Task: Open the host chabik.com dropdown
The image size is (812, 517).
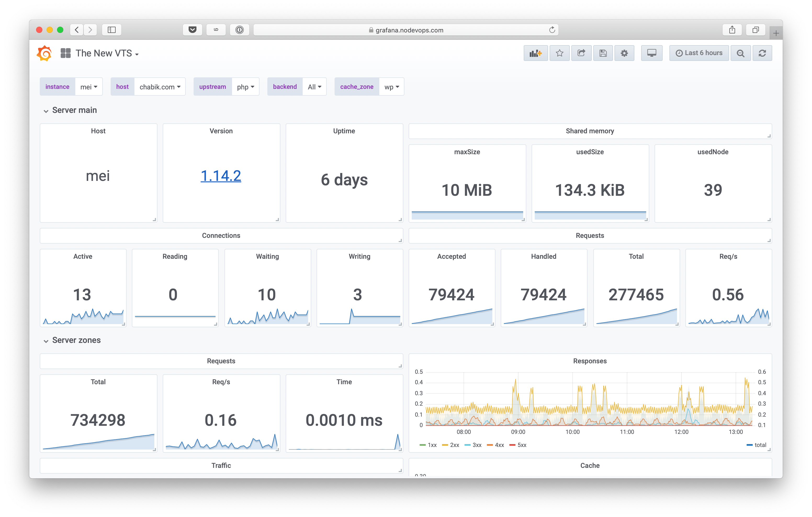Action: tap(160, 87)
